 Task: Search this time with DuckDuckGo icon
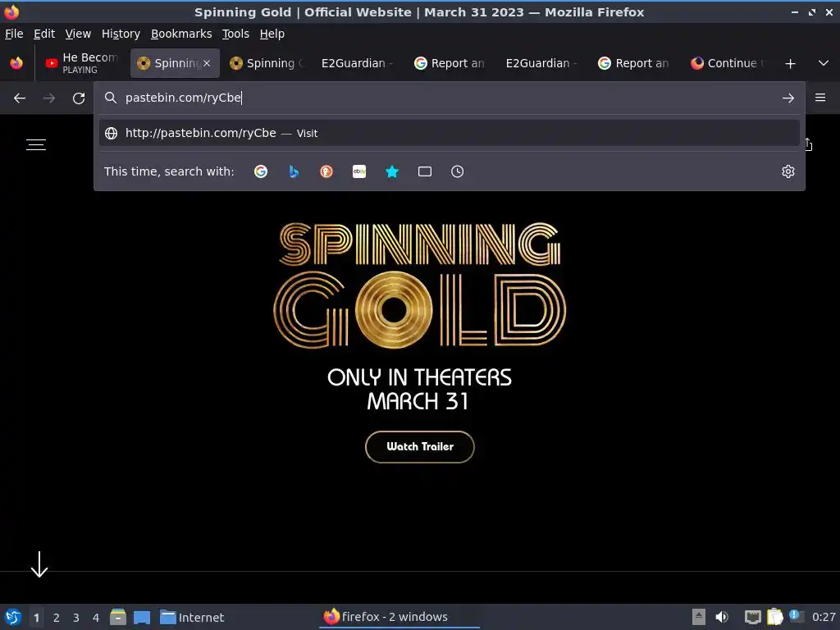pyautogui.click(x=326, y=171)
